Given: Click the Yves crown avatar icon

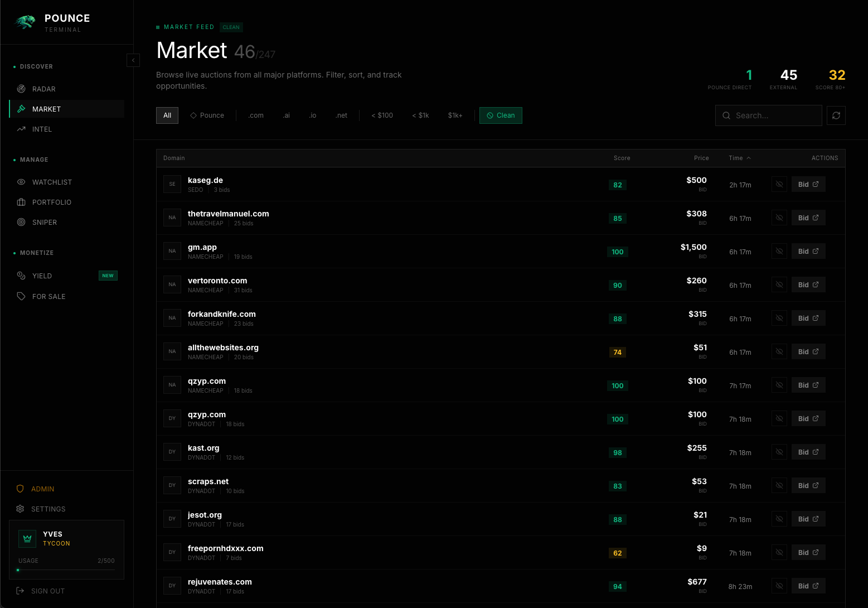Looking at the screenshot, I should pyautogui.click(x=27, y=538).
